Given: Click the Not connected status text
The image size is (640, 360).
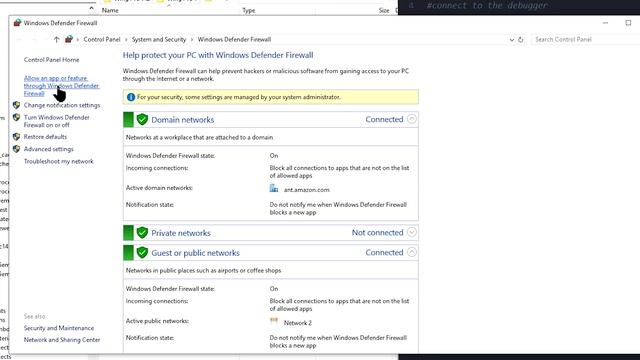Looking at the screenshot, I should click(x=378, y=232).
